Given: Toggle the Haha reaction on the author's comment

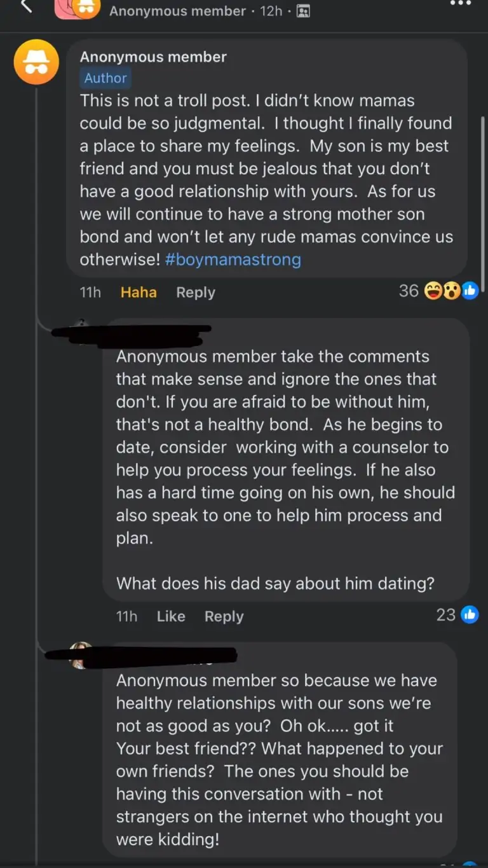Looking at the screenshot, I should (x=139, y=293).
